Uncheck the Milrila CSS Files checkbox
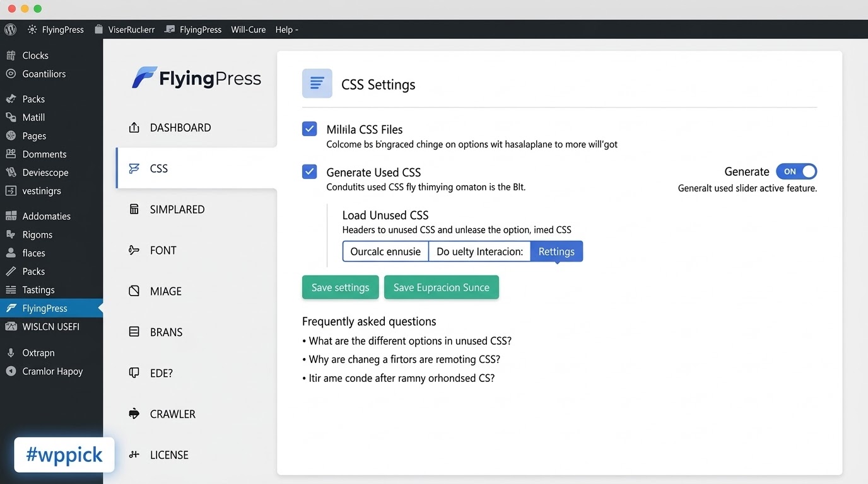Viewport: 868px width, 484px height. click(310, 129)
